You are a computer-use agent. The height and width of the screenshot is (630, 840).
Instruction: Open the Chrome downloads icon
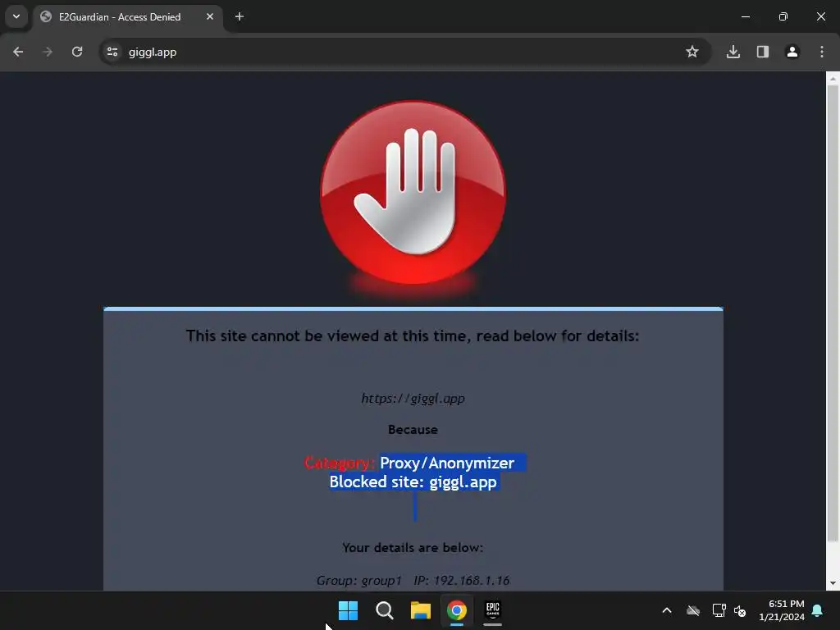733,52
